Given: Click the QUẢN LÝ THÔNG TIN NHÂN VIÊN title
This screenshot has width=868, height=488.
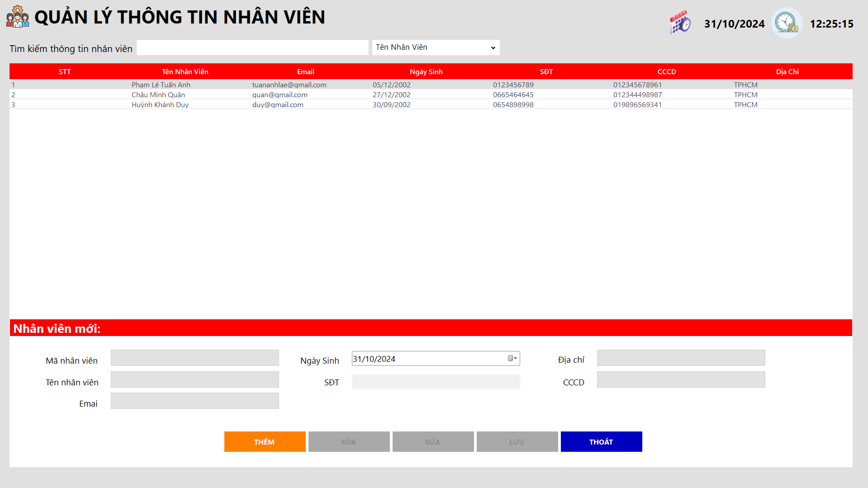Looking at the screenshot, I should (180, 17).
